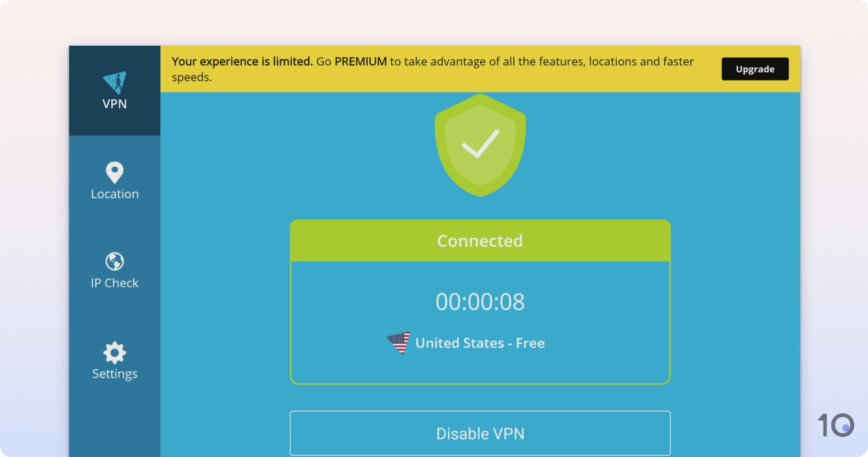
Task: Click the 00:00:08 connection timer
Action: [480, 302]
